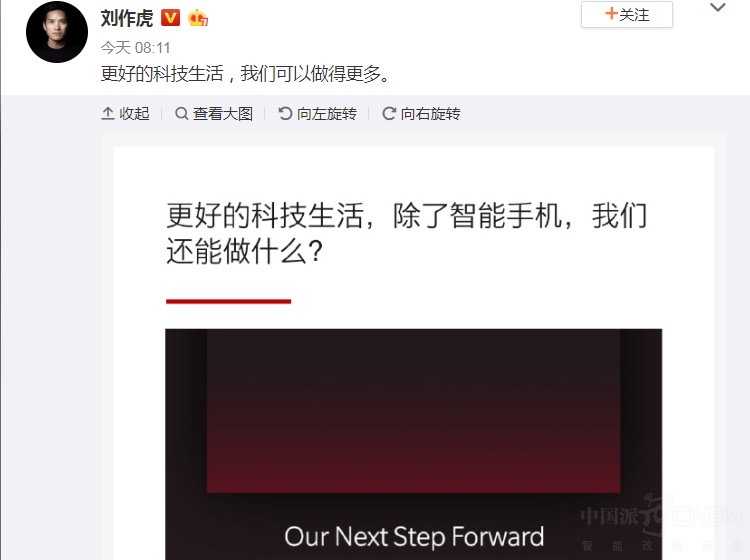Select the 收起 text label
750x560 pixels.
[134, 114]
